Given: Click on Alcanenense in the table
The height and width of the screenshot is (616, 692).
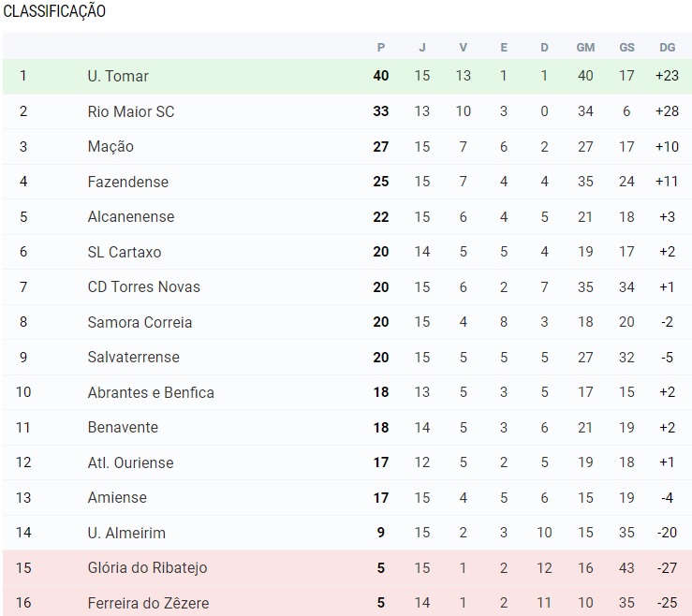Looking at the screenshot, I should [x=131, y=216].
